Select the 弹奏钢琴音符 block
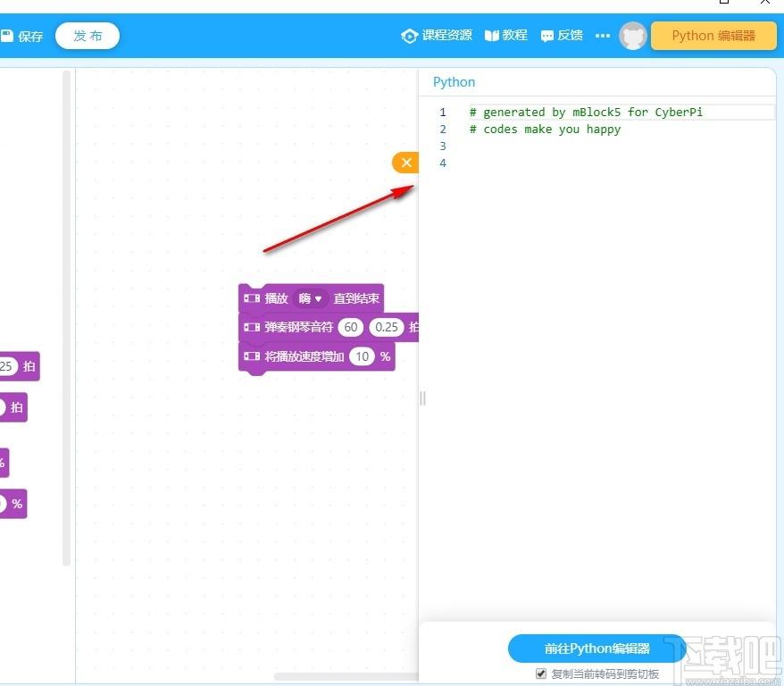Viewport: 784px width, 686px height. click(329, 328)
